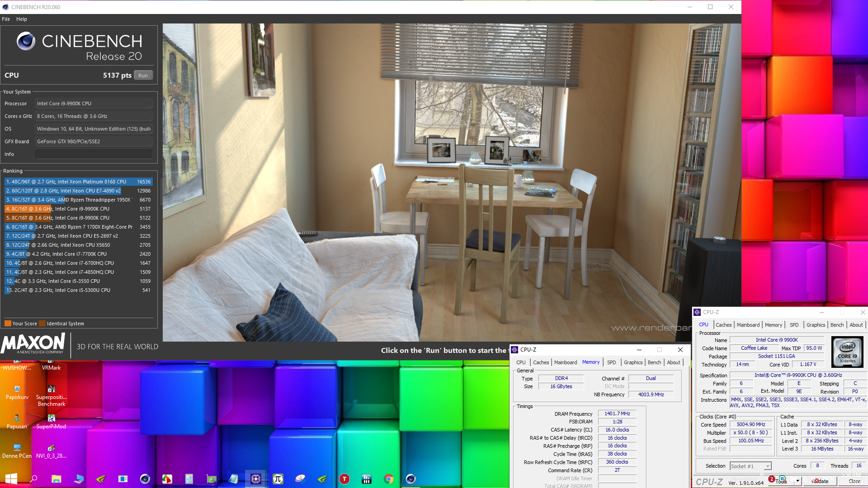The image size is (868, 488).
Task: Click the Close button in CPU-Z
Action: (854, 481)
